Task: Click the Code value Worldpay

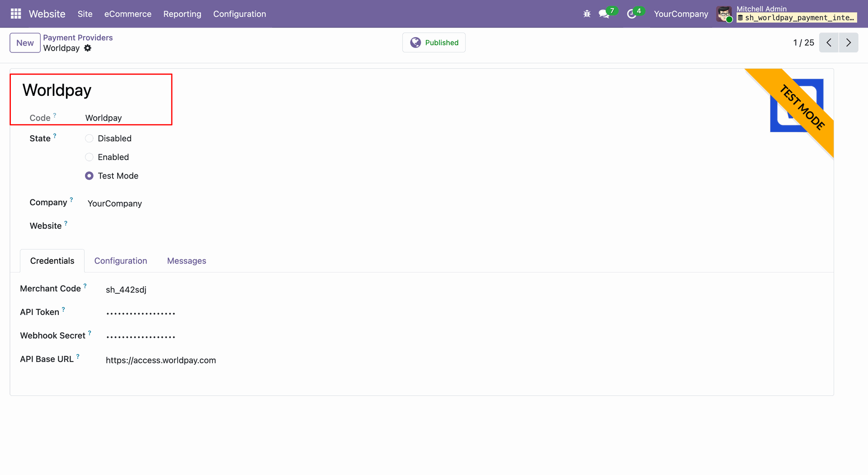Action: (x=104, y=118)
